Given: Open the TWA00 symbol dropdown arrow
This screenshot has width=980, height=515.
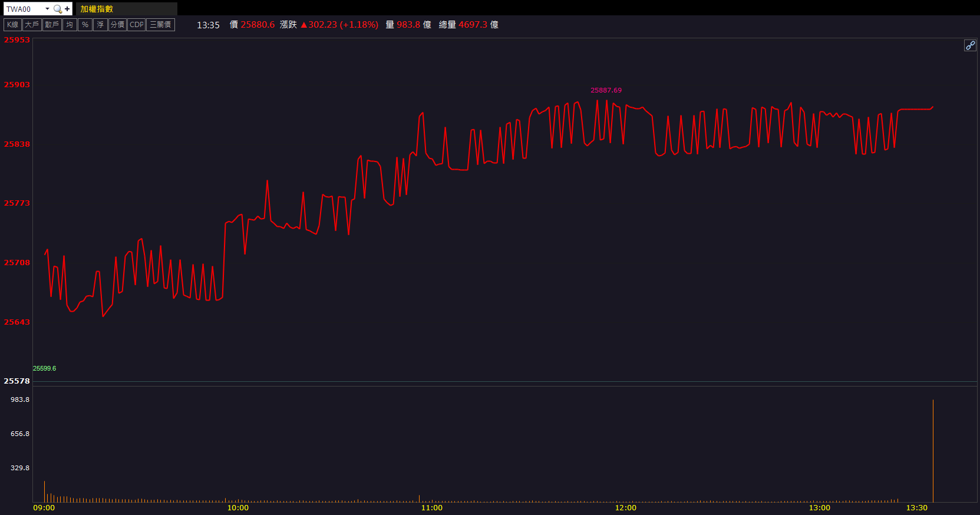Looking at the screenshot, I should pos(47,9).
